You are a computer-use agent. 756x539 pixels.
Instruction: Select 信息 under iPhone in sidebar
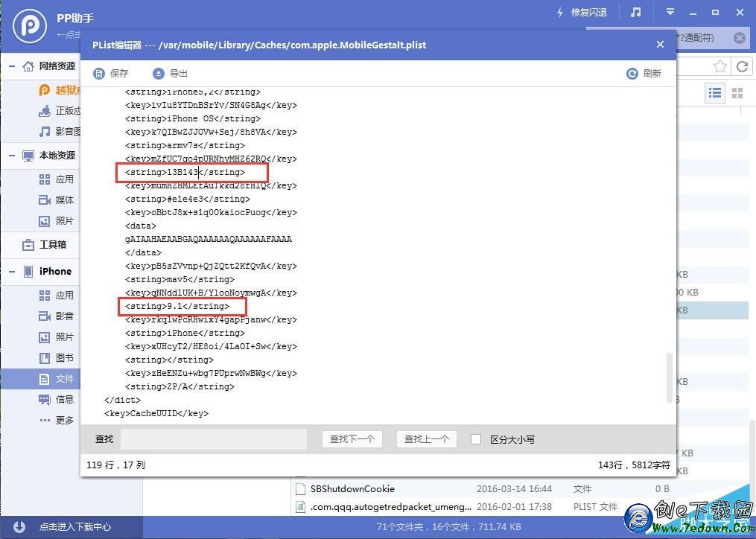64,399
